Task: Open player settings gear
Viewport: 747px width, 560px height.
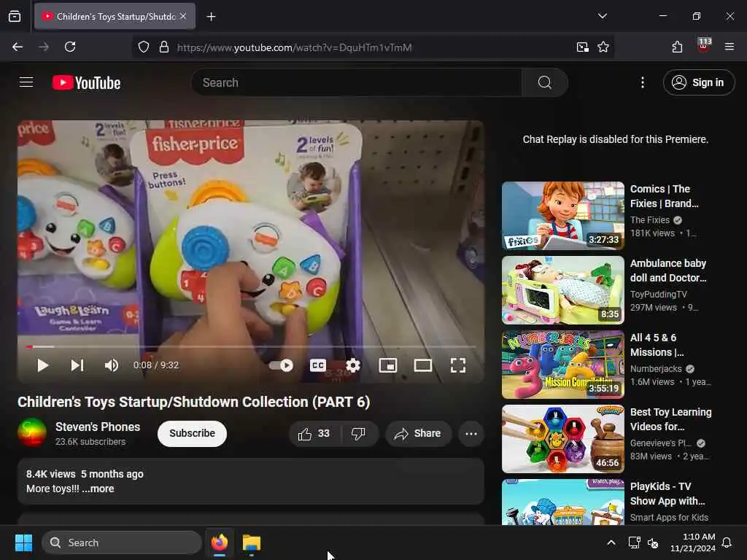Action: tap(353, 365)
